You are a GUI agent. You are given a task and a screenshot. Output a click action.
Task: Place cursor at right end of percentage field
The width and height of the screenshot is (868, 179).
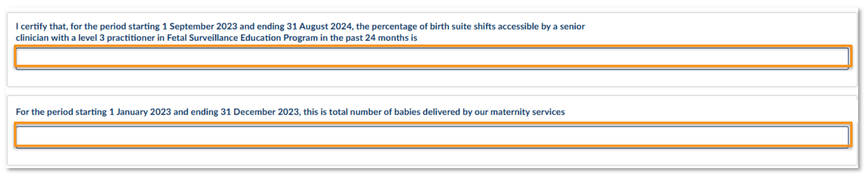click(843, 57)
